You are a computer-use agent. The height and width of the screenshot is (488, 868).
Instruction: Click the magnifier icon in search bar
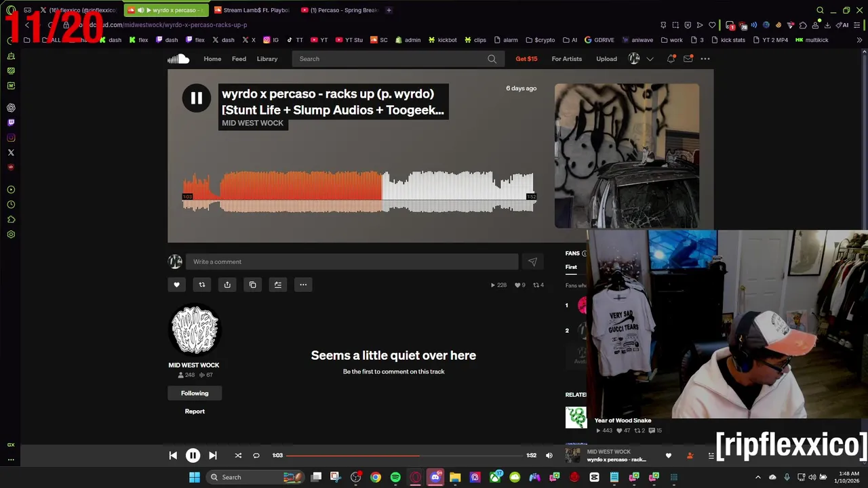492,59
